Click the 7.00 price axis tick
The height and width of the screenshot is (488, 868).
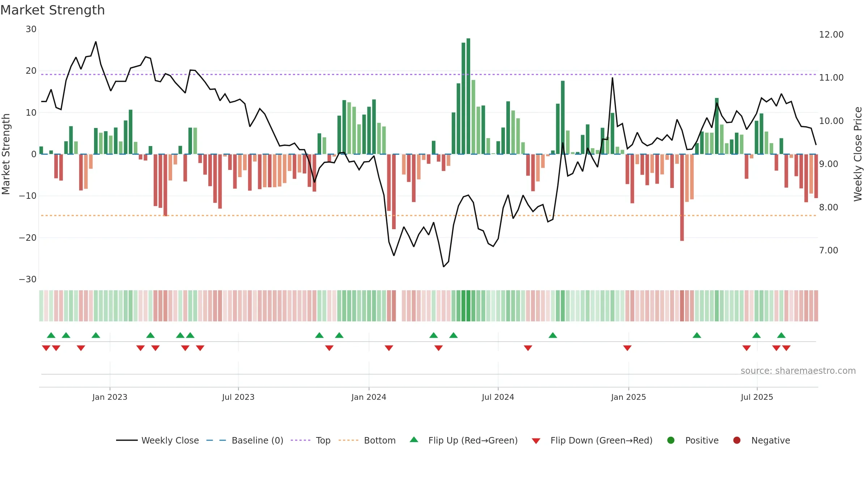click(829, 251)
